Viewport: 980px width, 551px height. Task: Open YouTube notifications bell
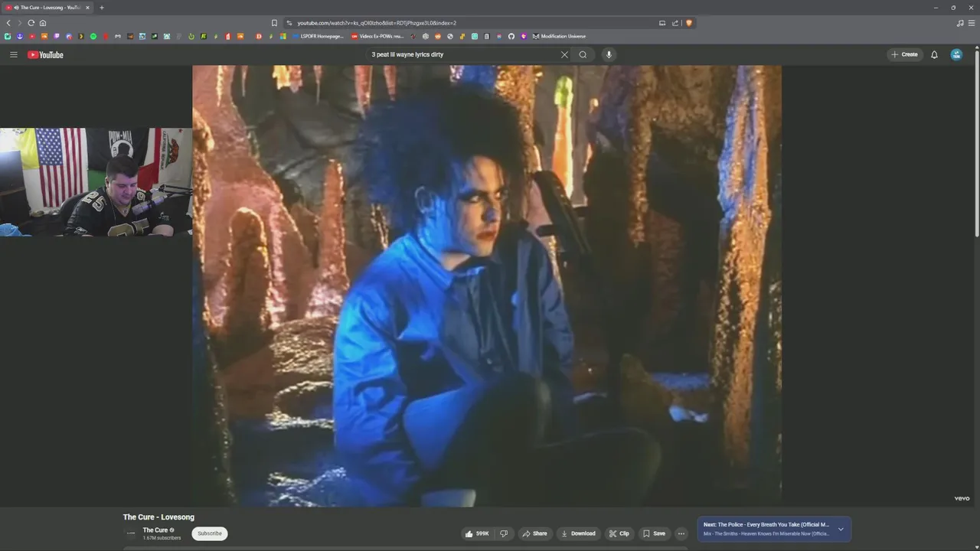point(934,54)
